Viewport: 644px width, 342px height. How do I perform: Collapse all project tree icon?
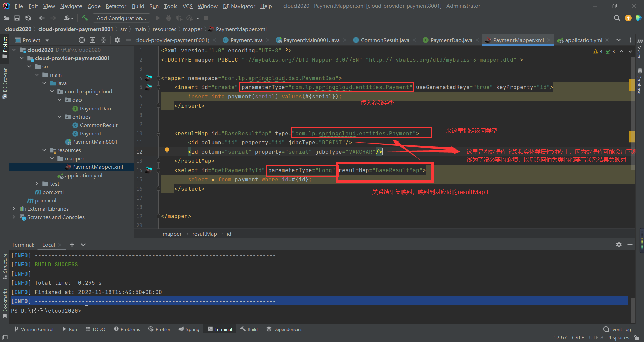coord(104,40)
